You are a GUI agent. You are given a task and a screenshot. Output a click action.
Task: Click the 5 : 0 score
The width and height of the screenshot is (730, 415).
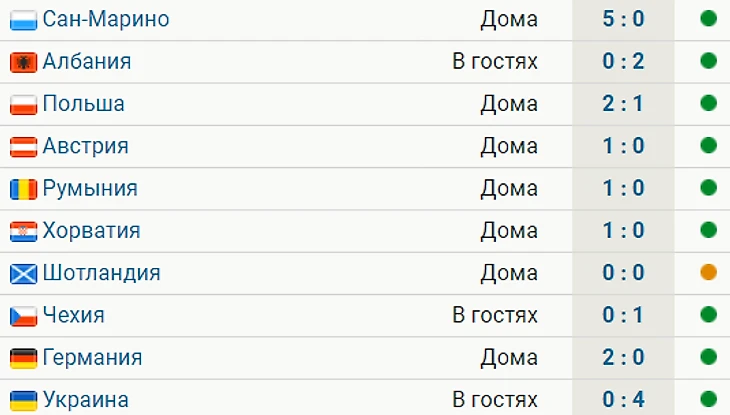[623, 19]
